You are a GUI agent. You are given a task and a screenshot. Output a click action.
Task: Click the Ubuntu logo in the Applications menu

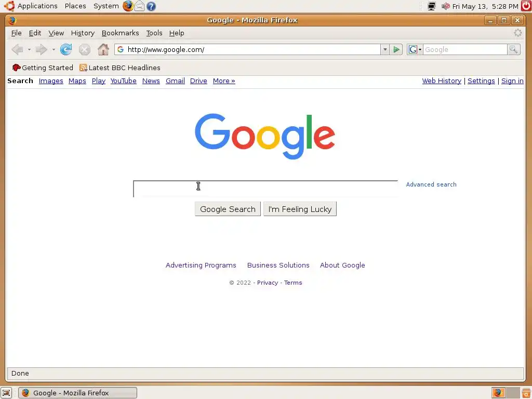click(x=9, y=6)
